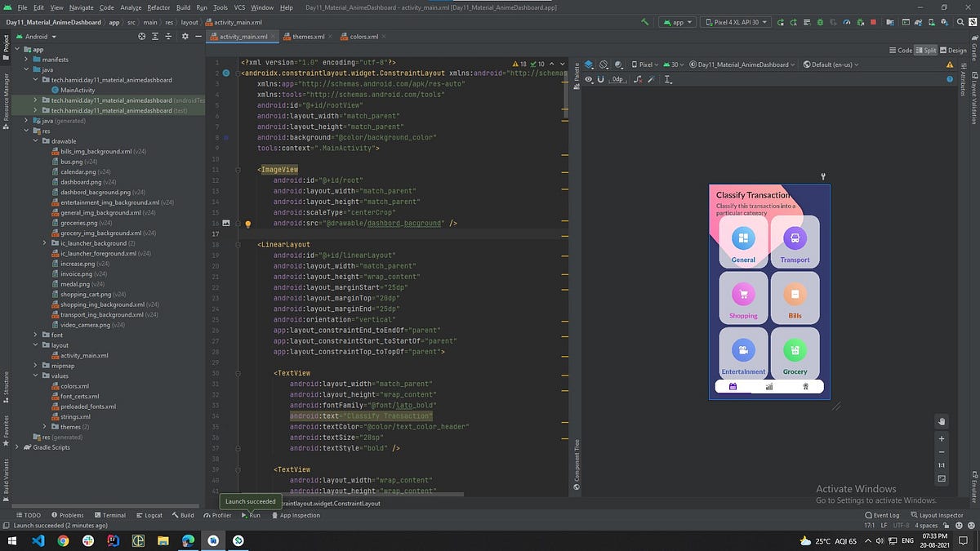
Task: Open the Refactor menu
Action: (158, 7)
